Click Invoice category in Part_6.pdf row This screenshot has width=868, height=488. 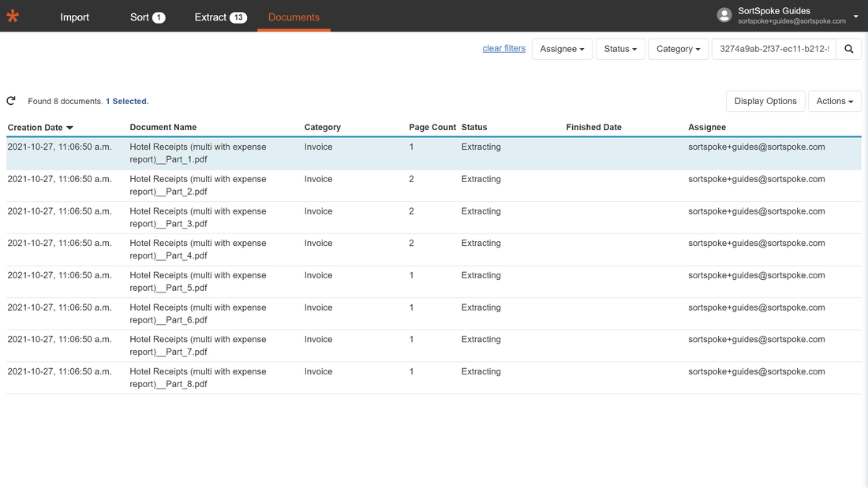pyautogui.click(x=318, y=307)
